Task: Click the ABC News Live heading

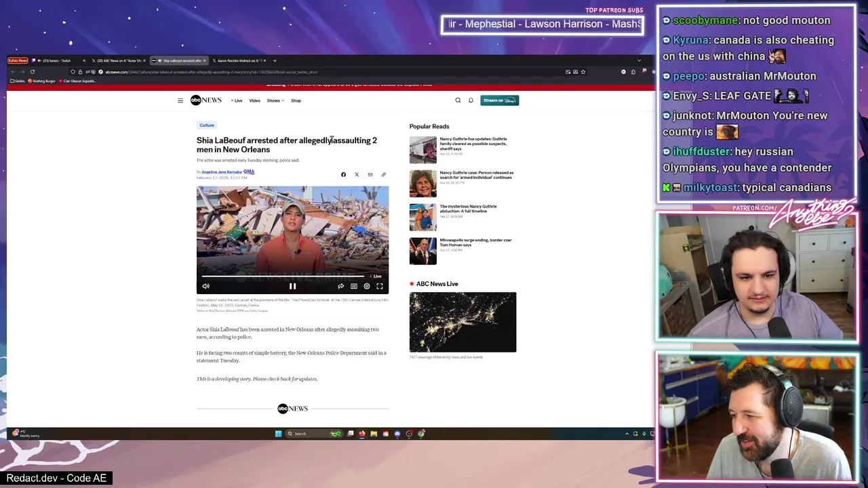Action: (437, 284)
